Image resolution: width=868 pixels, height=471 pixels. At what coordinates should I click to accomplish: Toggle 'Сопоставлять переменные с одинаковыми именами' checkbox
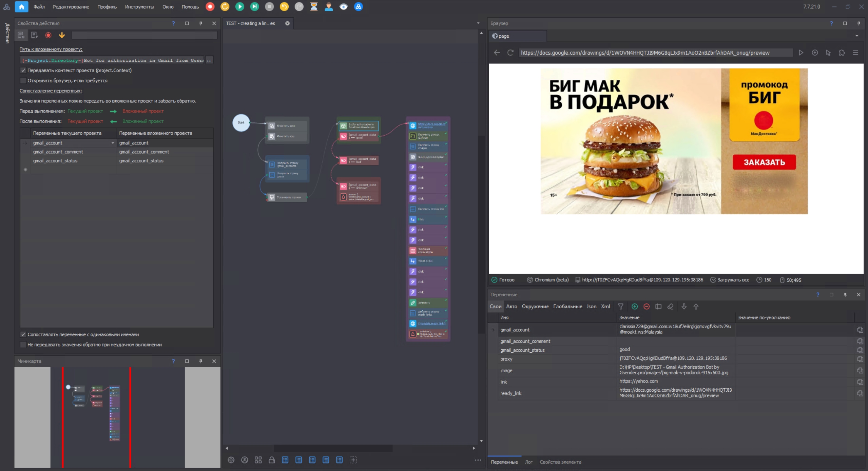click(x=23, y=334)
